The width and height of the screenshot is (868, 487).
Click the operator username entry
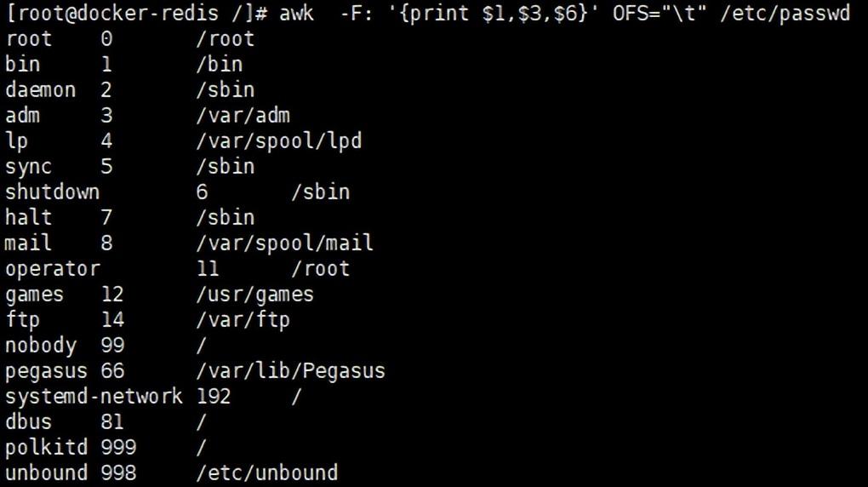pyautogui.click(x=53, y=269)
